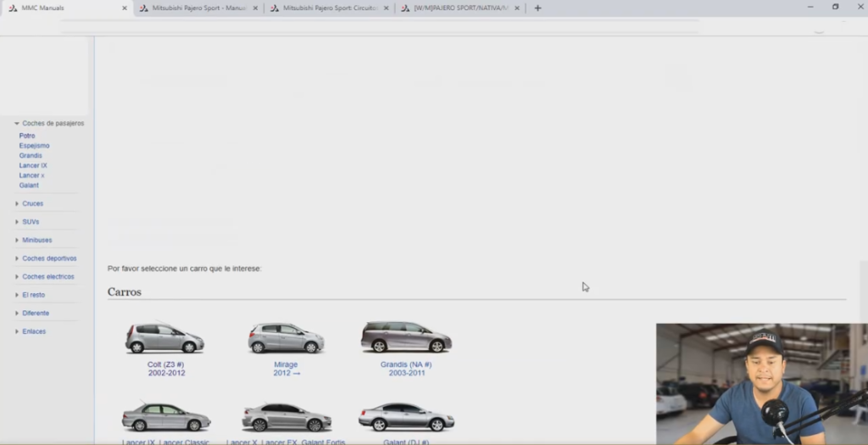868x445 pixels.
Task: Open the Colt (Z3 #) 2002-2012 link
Action: pos(166,369)
